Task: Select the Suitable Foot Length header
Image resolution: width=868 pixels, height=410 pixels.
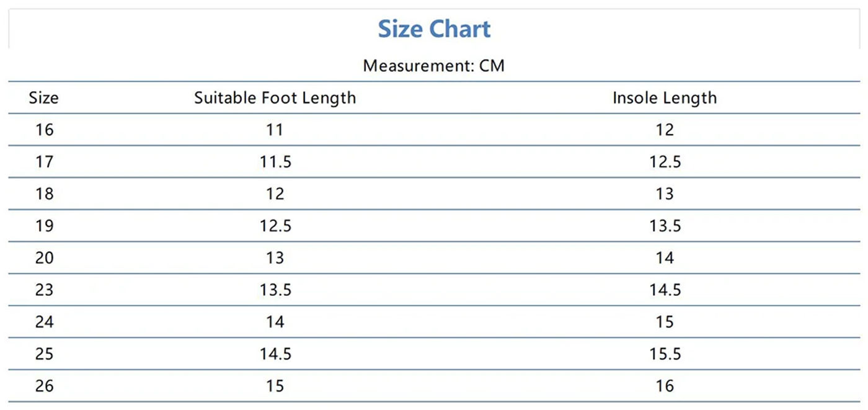Action: click(x=275, y=98)
